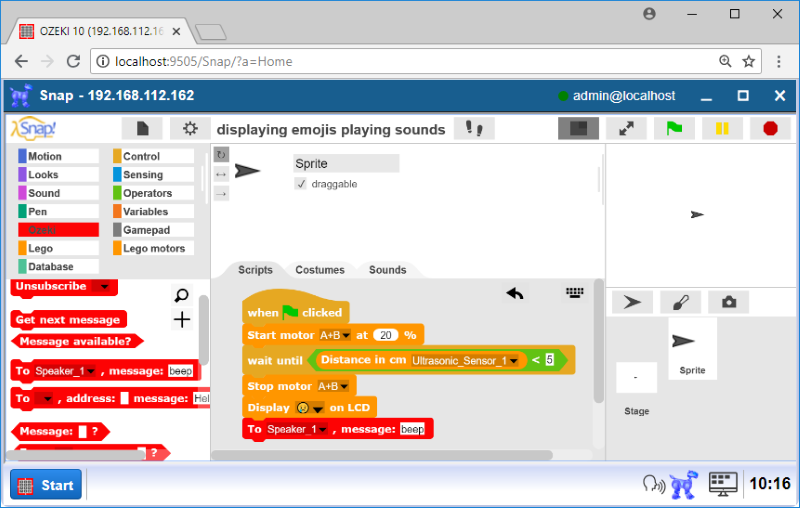Image resolution: width=800 pixels, height=508 pixels.
Task: Select the Looks category
Action: pyautogui.click(x=58, y=174)
